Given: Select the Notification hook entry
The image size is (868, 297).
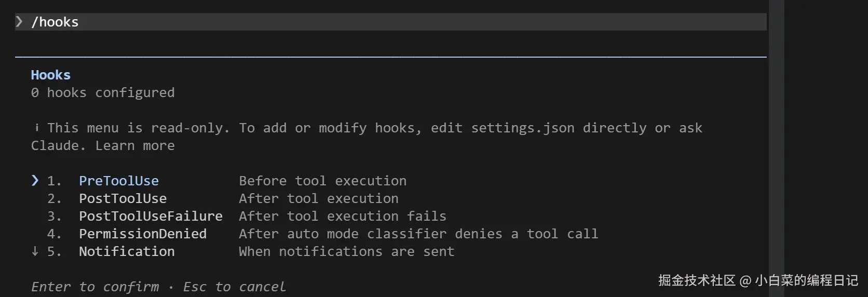Looking at the screenshot, I should pos(127,251).
